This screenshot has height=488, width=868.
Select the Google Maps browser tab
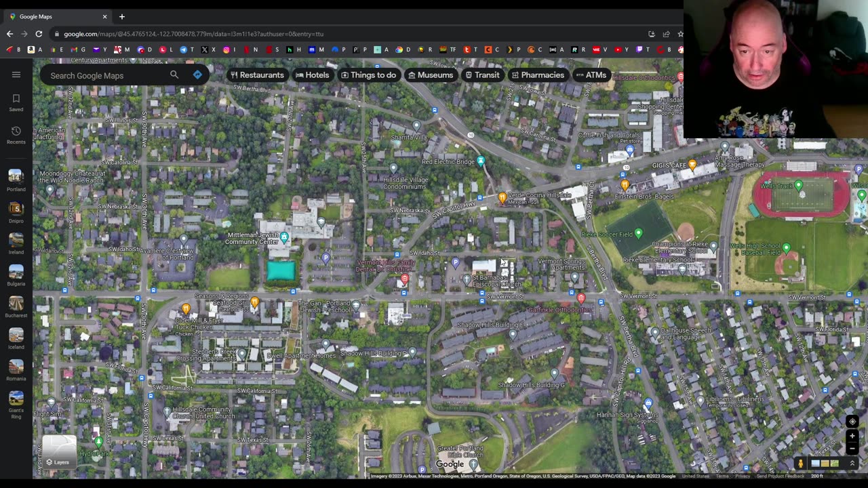pyautogui.click(x=58, y=16)
